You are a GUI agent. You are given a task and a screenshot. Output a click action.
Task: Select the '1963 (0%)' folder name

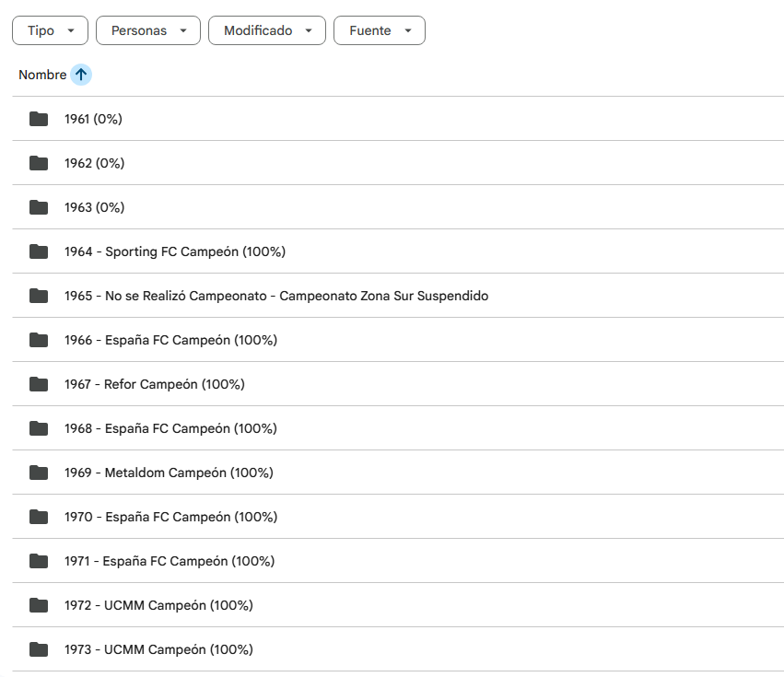pos(95,207)
